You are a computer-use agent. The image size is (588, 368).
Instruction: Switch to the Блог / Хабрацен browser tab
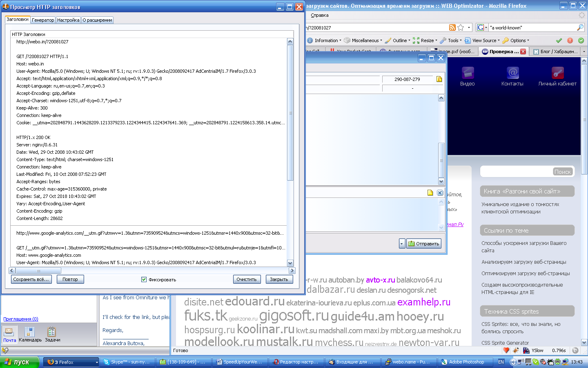pos(555,52)
